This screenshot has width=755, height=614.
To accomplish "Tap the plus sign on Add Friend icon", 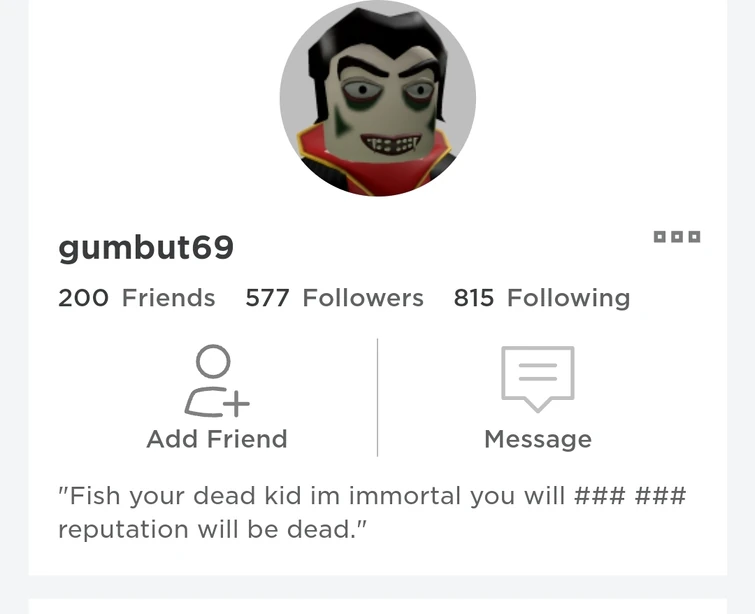I will pos(236,404).
